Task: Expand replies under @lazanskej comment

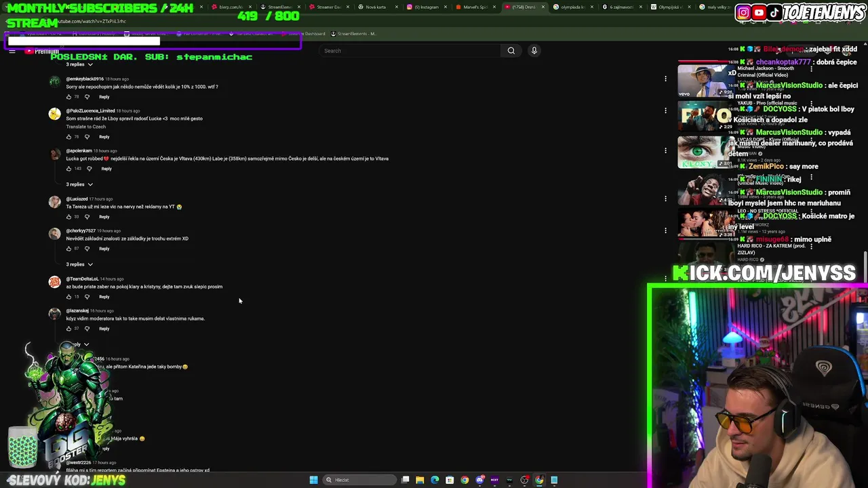Action: (x=79, y=344)
